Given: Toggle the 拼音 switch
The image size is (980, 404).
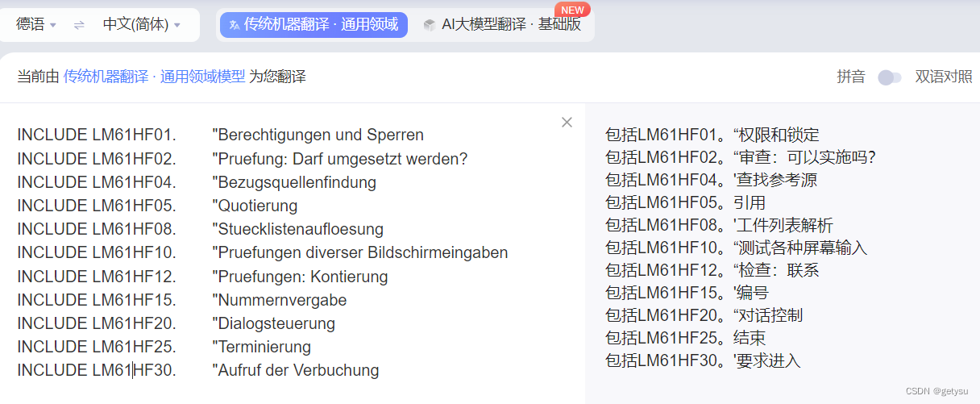Looking at the screenshot, I should 889,77.
